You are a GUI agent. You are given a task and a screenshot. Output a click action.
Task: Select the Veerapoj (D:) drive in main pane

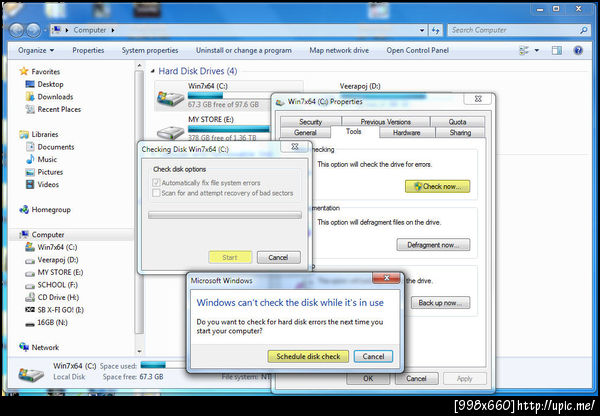pos(360,86)
